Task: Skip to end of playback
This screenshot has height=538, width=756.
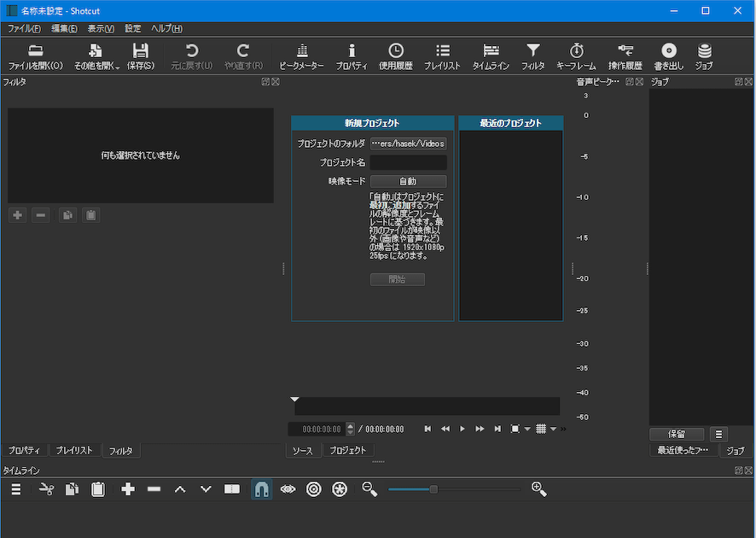Action: click(497, 429)
